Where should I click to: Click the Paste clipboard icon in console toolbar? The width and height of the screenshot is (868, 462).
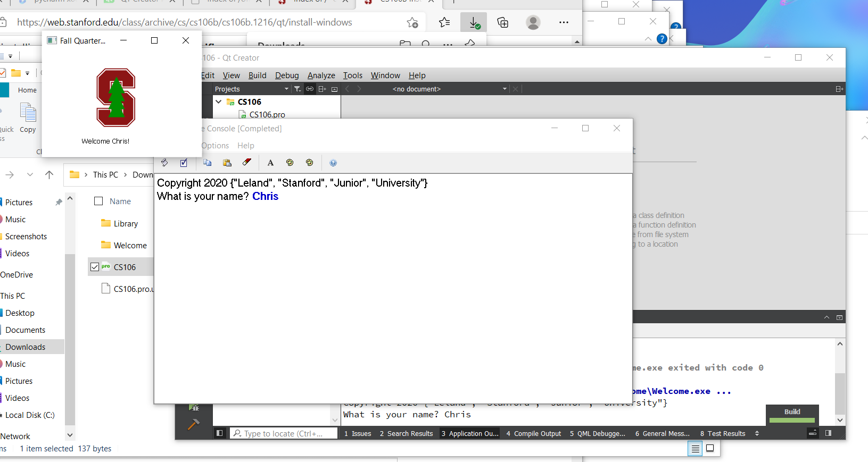pos(227,163)
